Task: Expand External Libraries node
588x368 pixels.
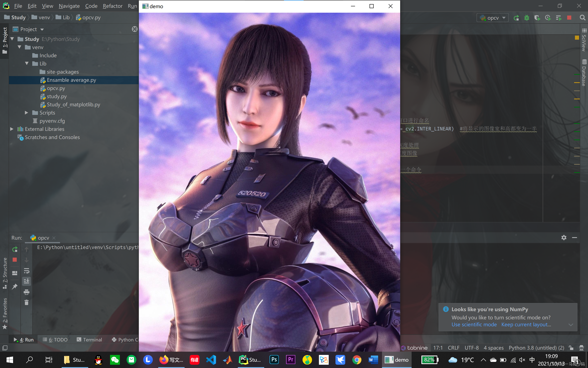Action: click(12, 129)
